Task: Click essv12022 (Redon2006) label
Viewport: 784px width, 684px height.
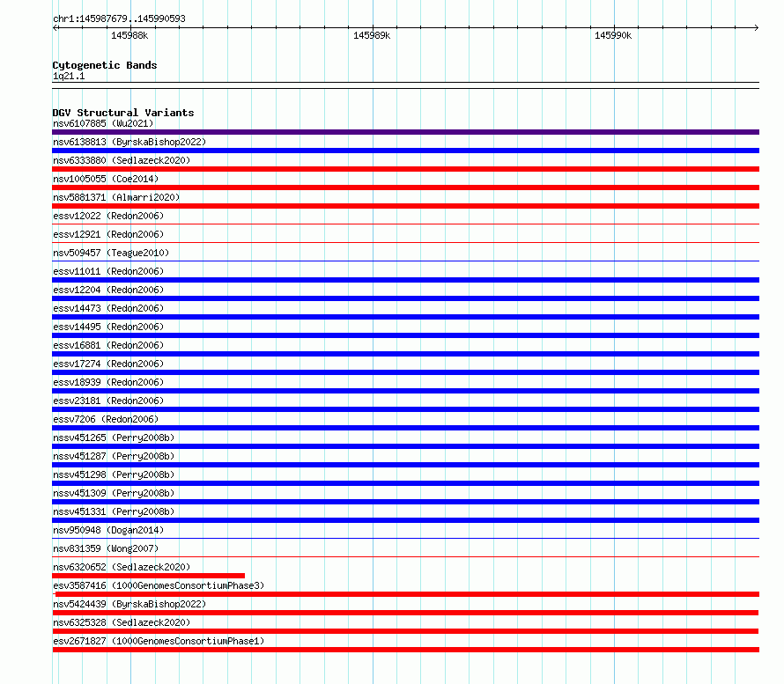Action: 108,216
